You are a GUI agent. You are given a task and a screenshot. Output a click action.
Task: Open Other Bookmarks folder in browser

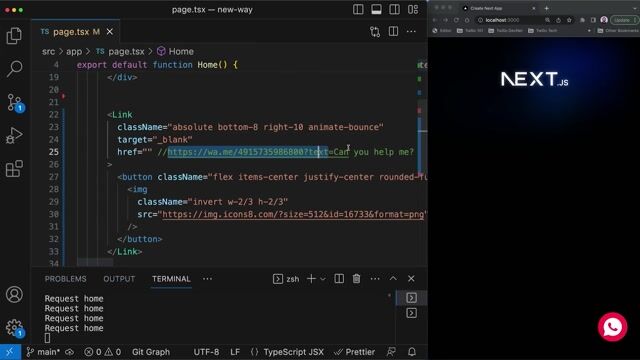[618, 31]
